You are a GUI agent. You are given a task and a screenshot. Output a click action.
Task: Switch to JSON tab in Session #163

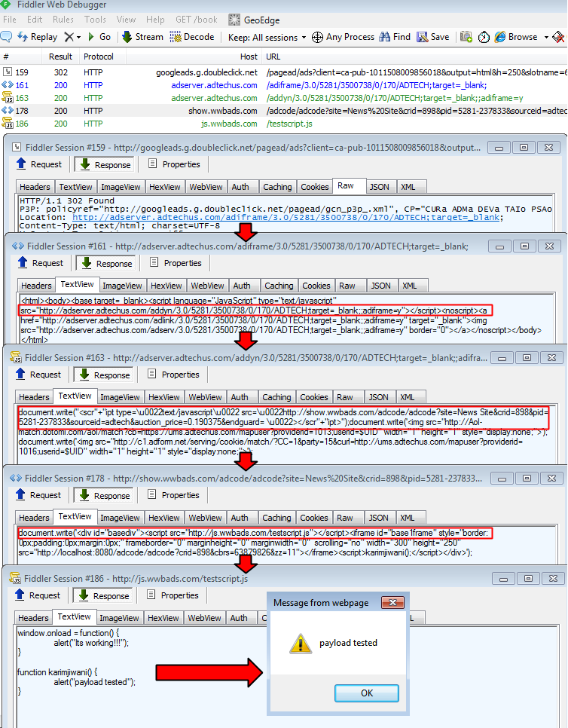coord(379,397)
